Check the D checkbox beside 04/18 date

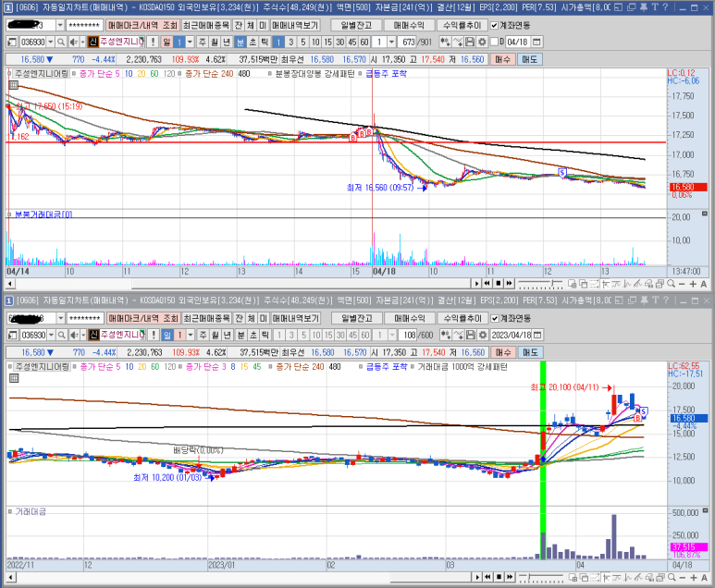[494, 42]
